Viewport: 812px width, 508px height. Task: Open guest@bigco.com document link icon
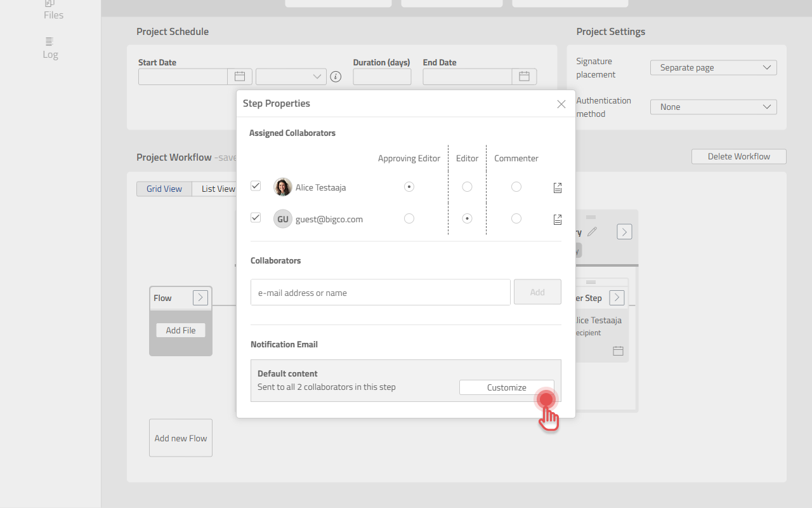(x=558, y=219)
